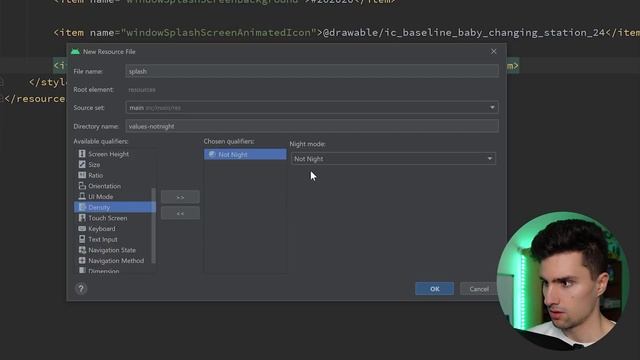Select the Keyboard qualifier label
Viewport: 640px width, 360px height.
coord(102,229)
